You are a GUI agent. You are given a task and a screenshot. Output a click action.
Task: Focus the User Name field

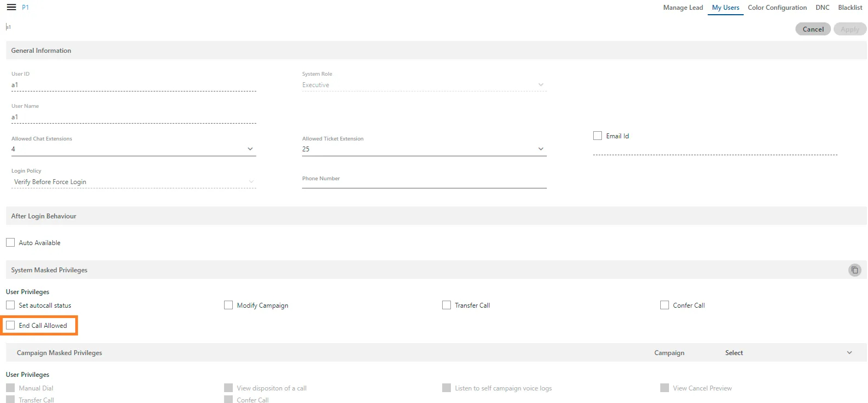coord(134,117)
